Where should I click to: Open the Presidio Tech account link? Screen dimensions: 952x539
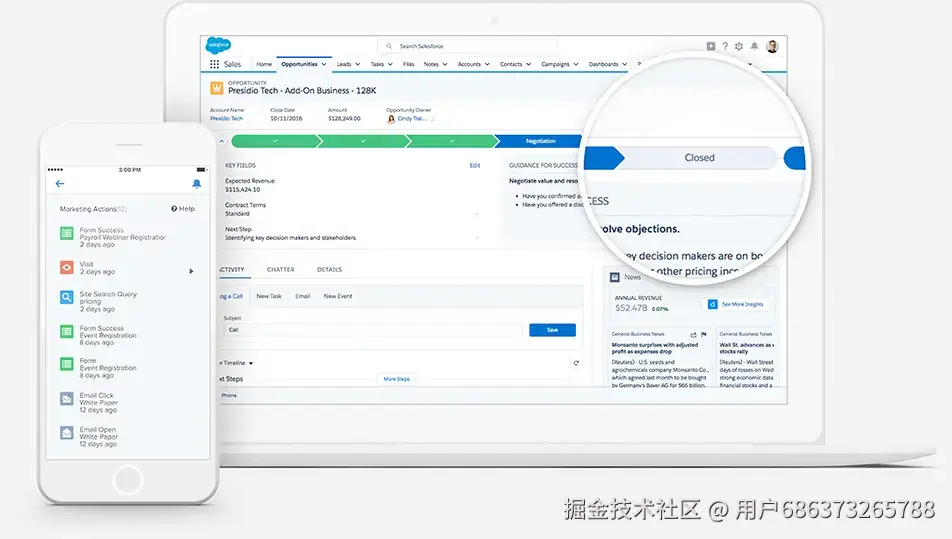coord(226,119)
